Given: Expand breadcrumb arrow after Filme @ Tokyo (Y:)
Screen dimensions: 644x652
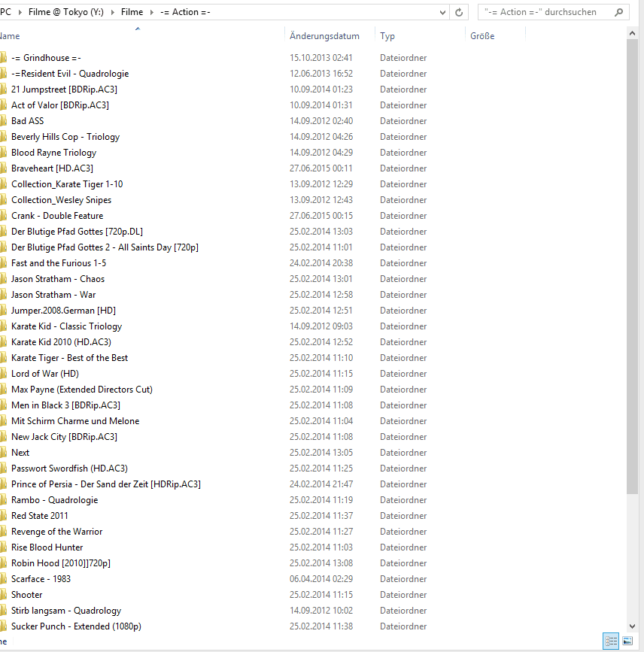Looking at the screenshot, I should point(113,12).
